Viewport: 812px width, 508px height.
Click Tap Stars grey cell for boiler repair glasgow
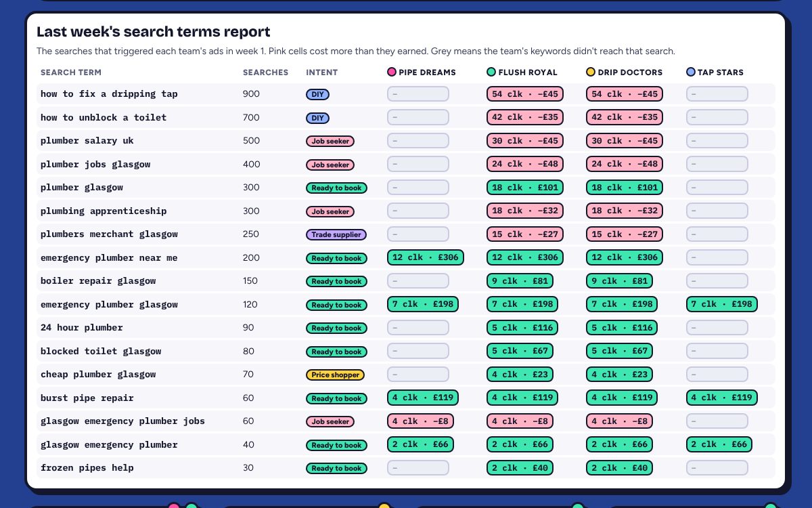[x=717, y=281]
